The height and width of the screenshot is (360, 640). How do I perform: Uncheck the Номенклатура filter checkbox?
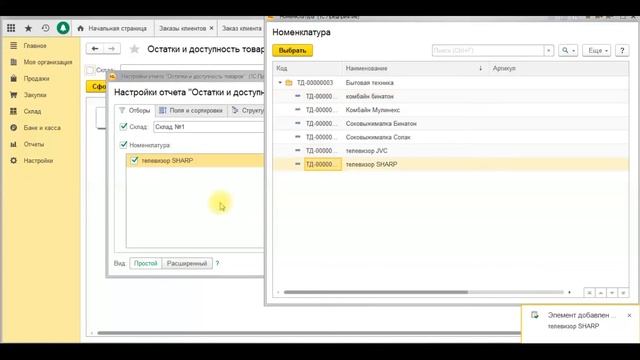123,144
